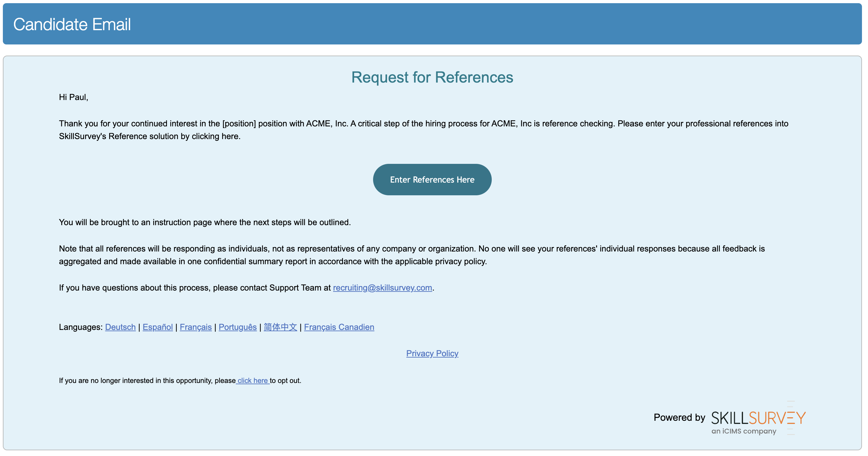Click the SkillSurvey logo
The height and width of the screenshot is (456, 868).
point(758,418)
